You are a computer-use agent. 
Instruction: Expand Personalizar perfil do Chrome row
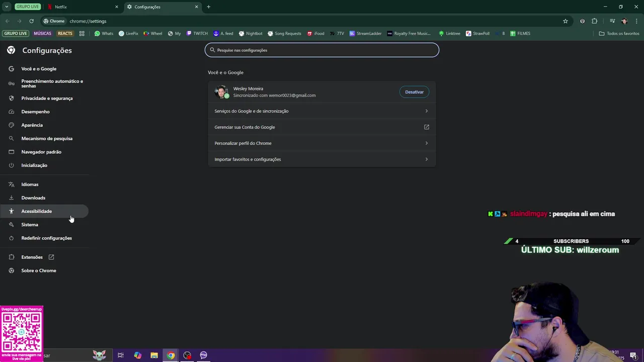click(322, 143)
